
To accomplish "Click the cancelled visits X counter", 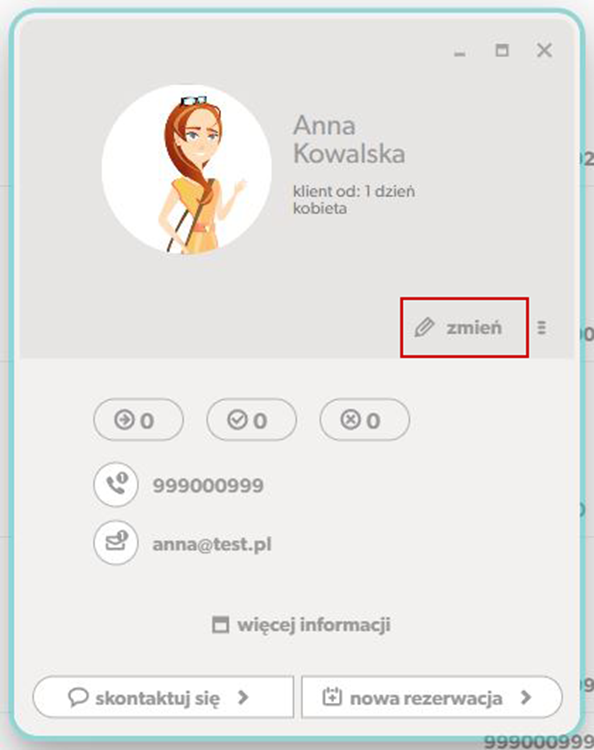I will pos(364,420).
